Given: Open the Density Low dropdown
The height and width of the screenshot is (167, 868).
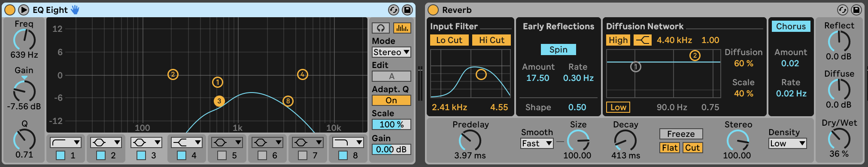Looking at the screenshot, I should pyautogui.click(x=788, y=143).
